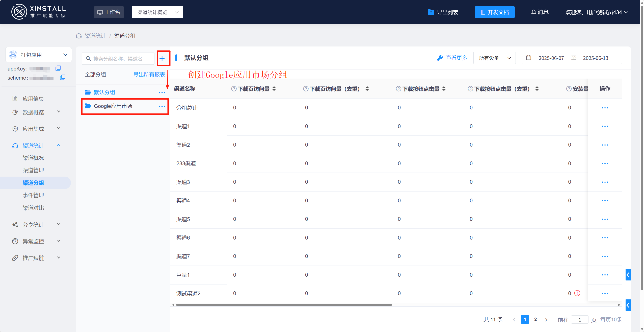The image size is (644, 332).
Task: Click the upper blue side panel arrow tab
Action: pyautogui.click(x=628, y=275)
